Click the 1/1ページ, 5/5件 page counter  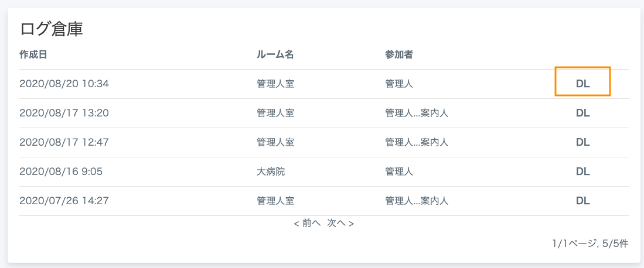pyautogui.click(x=590, y=243)
